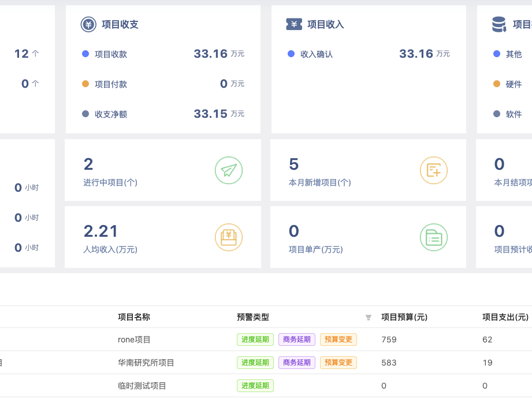Select the 临时测试项目 table row

pyautogui.click(x=142, y=386)
